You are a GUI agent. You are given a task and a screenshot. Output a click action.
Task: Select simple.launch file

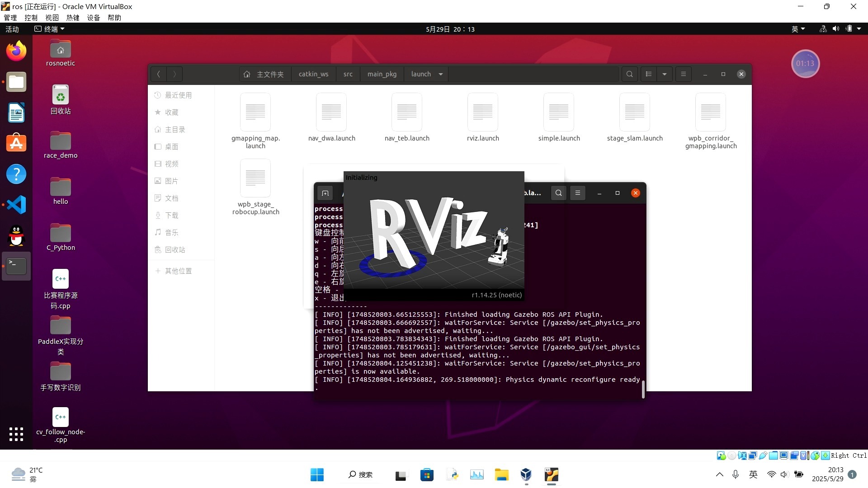click(559, 117)
